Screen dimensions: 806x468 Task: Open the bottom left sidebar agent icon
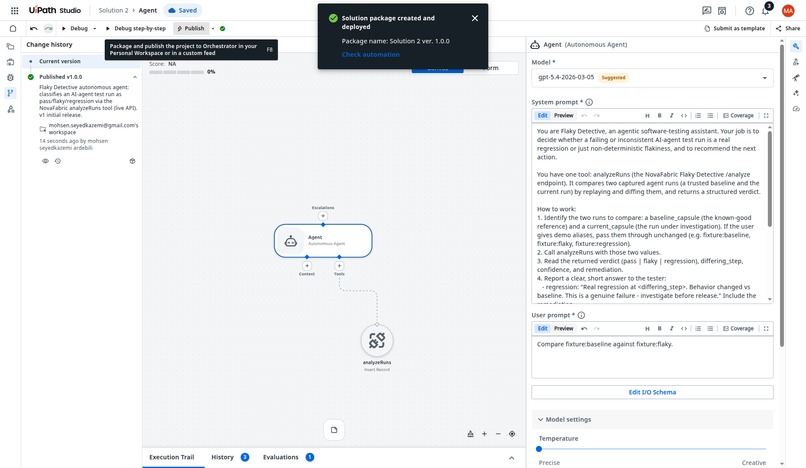[10, 109]
